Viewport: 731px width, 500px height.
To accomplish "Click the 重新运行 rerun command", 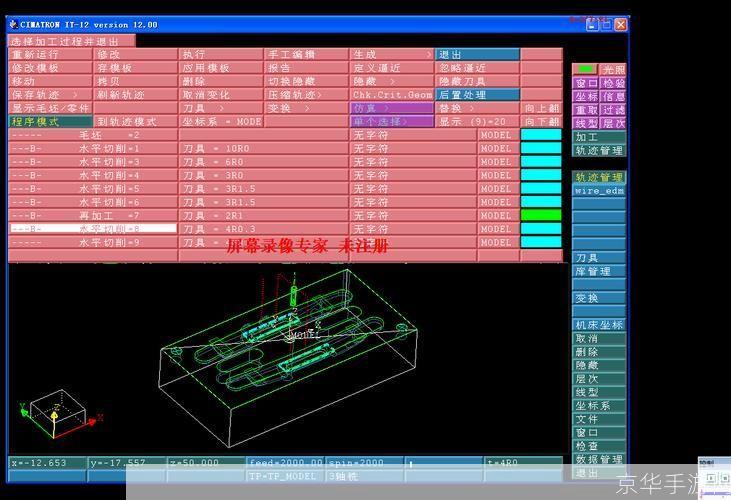I will pyautogui.click(x=50, y=54).
